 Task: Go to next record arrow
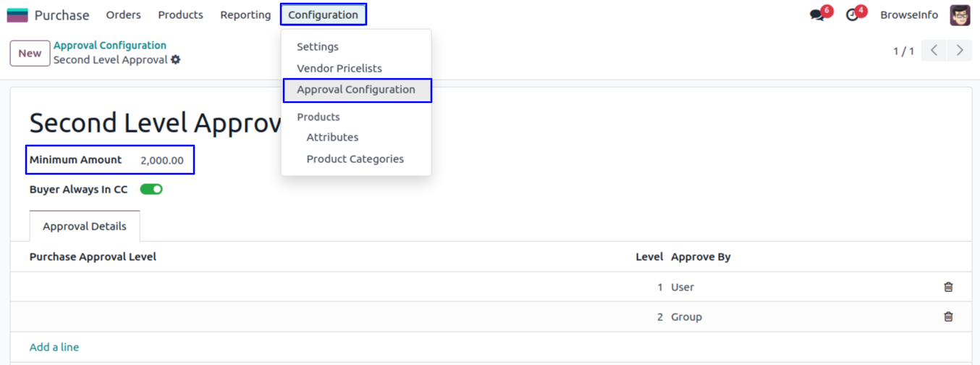[x=960, y=51]
